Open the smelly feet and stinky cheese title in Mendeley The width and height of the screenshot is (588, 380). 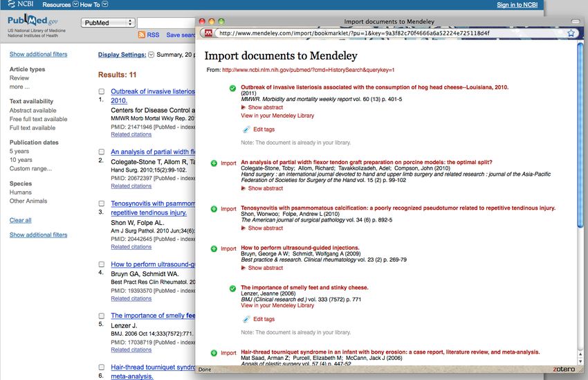[304, 287]
